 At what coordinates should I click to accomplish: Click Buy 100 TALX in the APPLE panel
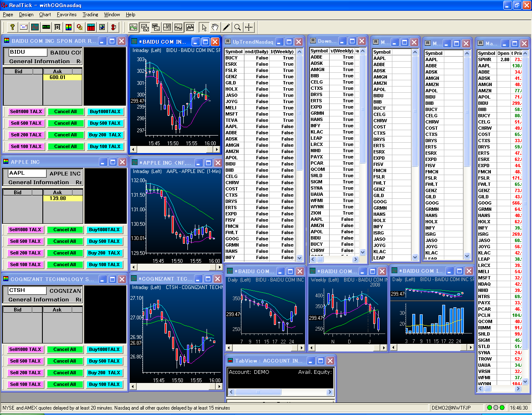104,264
